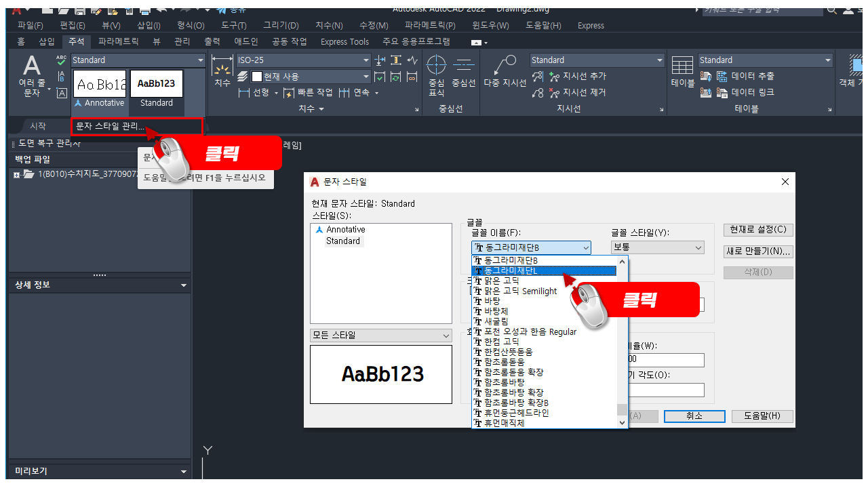Screen dimensions: 868x488
Task: Select the Multileader (다중 지시선) tool
Action: [505, 72]
